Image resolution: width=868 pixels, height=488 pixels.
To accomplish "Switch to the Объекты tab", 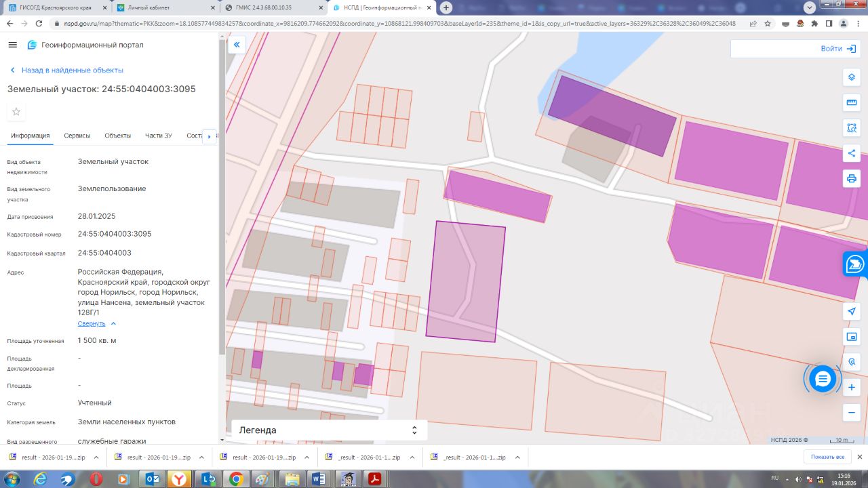I will coord(117,136).
